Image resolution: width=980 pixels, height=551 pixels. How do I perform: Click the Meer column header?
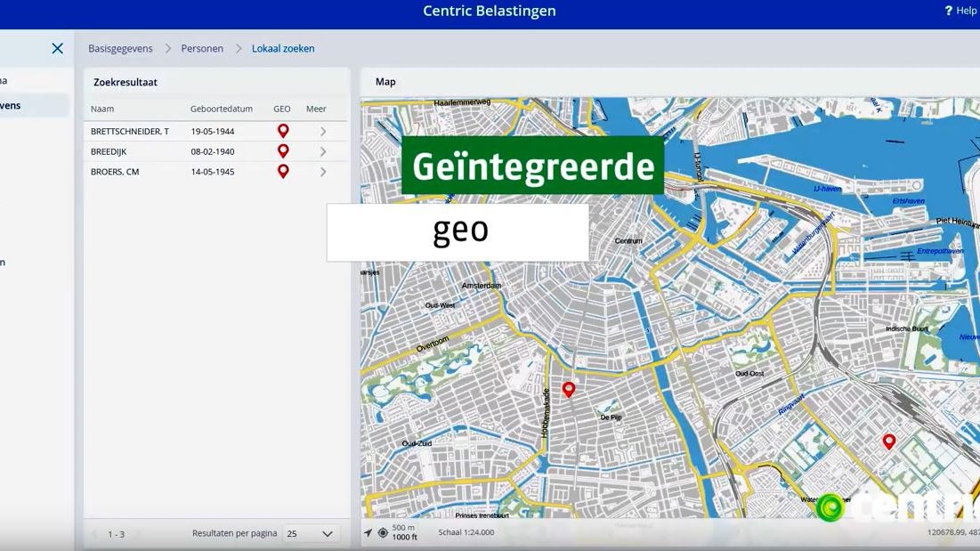(316, 109)
